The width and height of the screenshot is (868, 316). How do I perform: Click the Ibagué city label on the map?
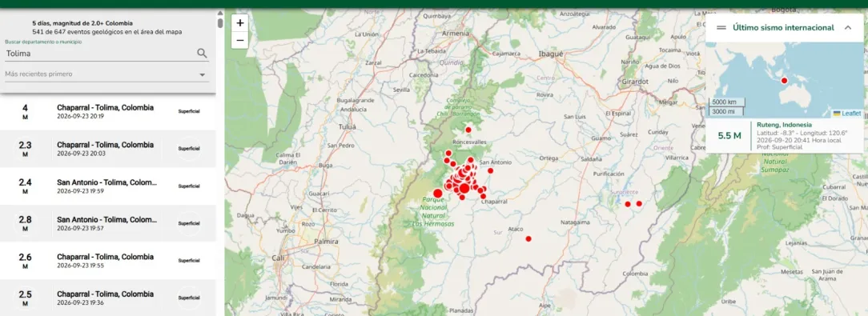(551, 54)
